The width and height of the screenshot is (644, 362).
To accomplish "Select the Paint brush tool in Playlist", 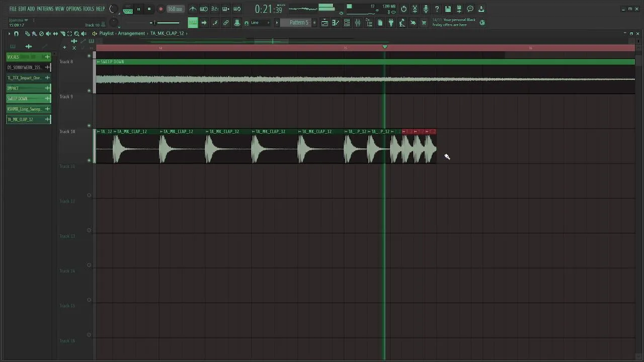I will click(x=34, y=34).
